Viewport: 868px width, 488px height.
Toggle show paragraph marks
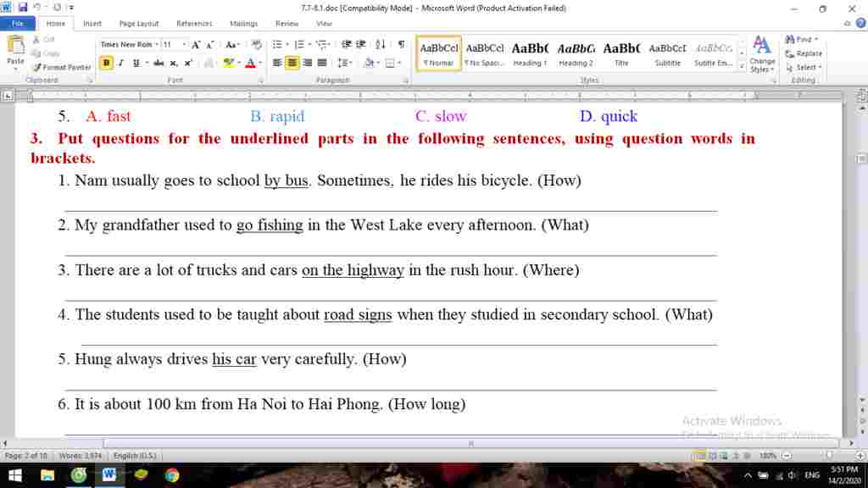pos(400,44)
